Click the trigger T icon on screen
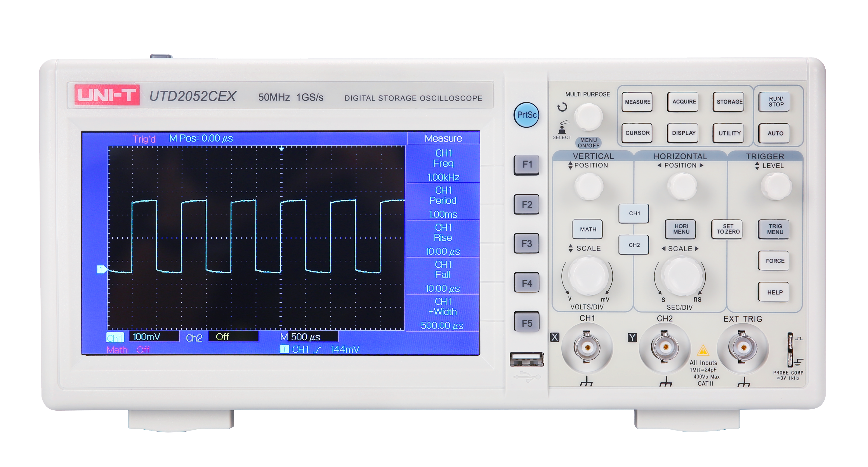Image resolution: width=868 pixels, height=467 pixels. coord(284,349)
